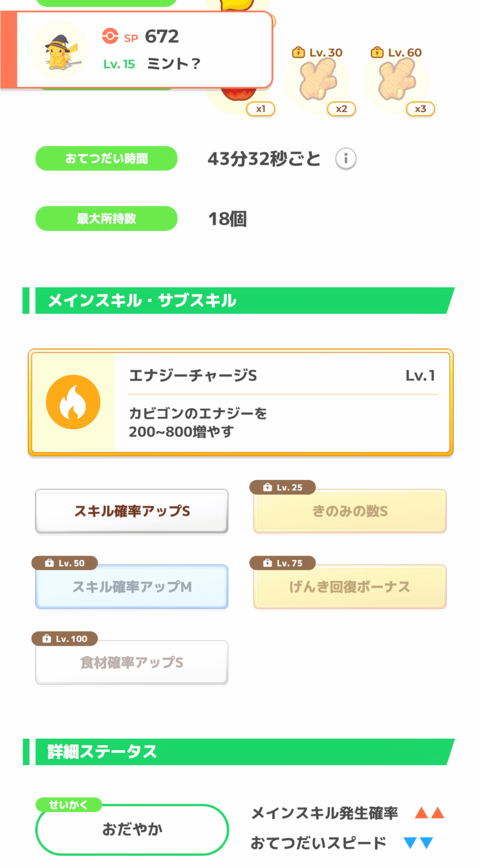
Task: Select the スキル確率アップS sub skill
Action: click(132, 511)
